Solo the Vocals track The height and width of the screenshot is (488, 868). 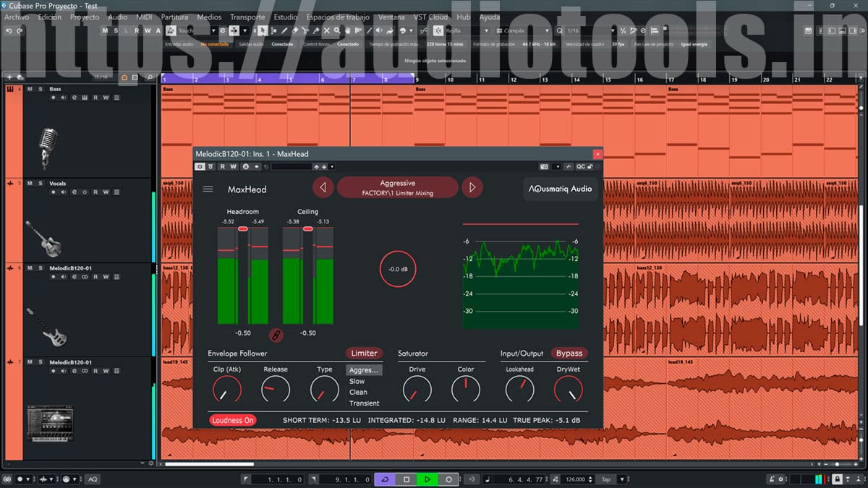tap(40, 184)
